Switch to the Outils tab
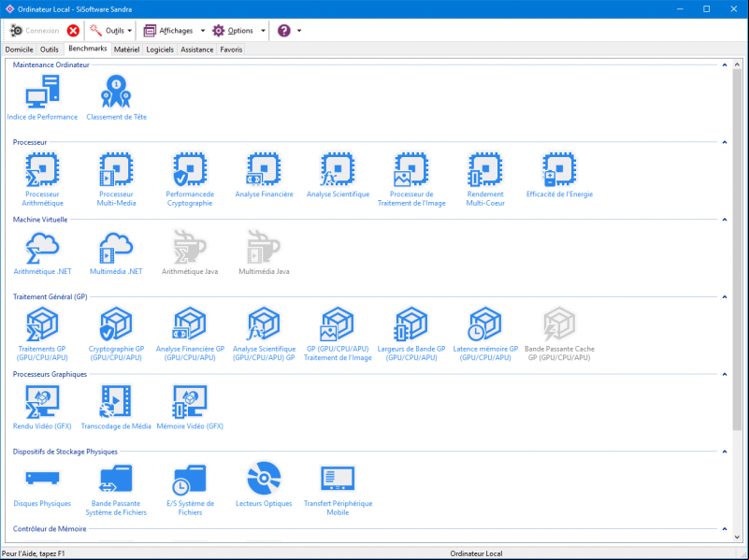Image resolution: width=749 pixels, height=560 pixels. coord(50,50)
